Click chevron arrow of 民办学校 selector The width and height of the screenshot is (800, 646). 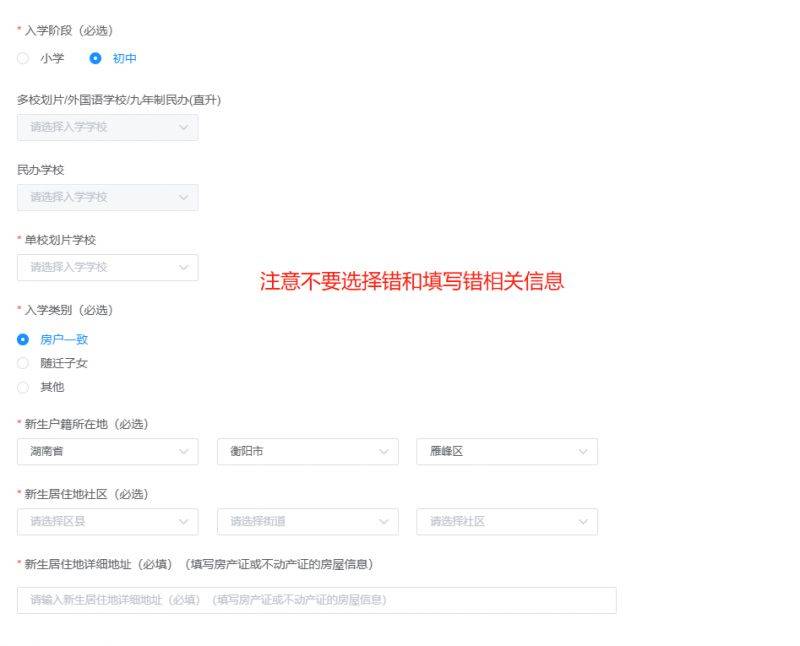pyautogui.click(x=183, y=197)
